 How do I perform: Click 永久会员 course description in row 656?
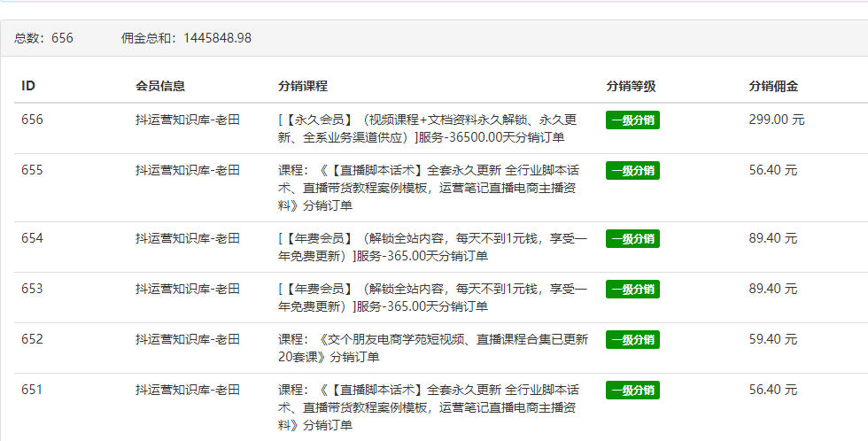pyautogui.click(x=427, y=128)
